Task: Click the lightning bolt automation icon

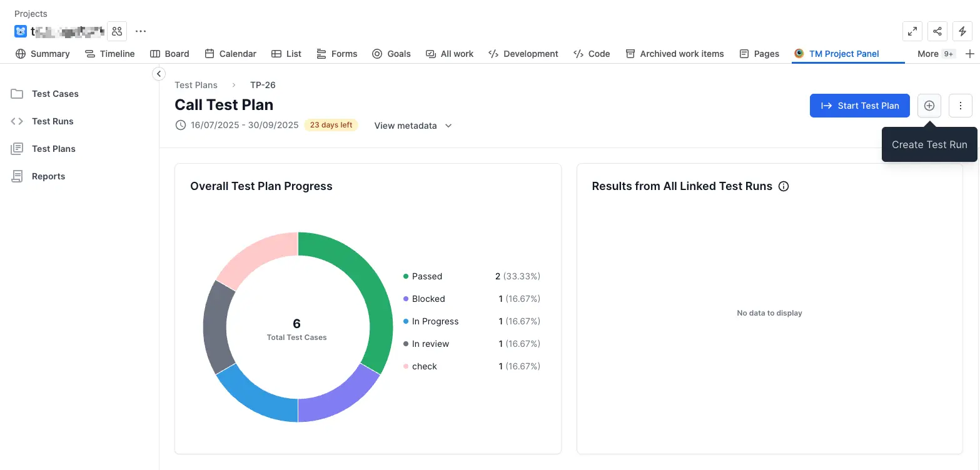Action: click(962, 31)
